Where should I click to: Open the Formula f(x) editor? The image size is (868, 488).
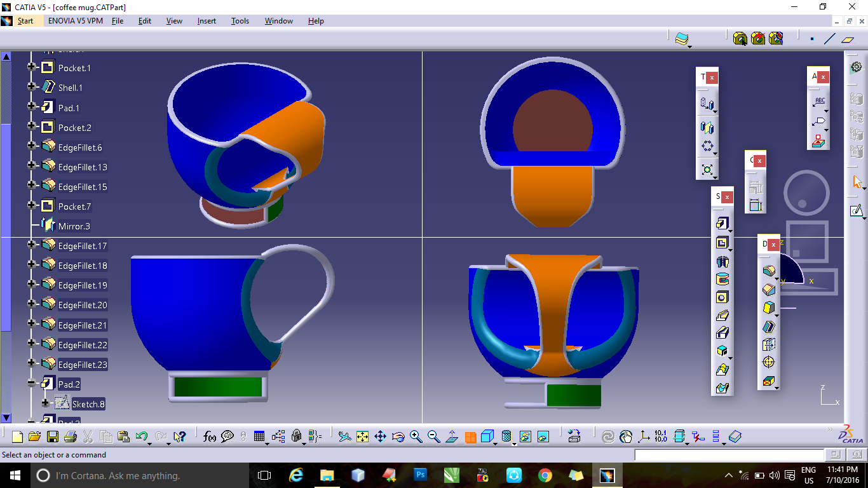click(209, 437)
